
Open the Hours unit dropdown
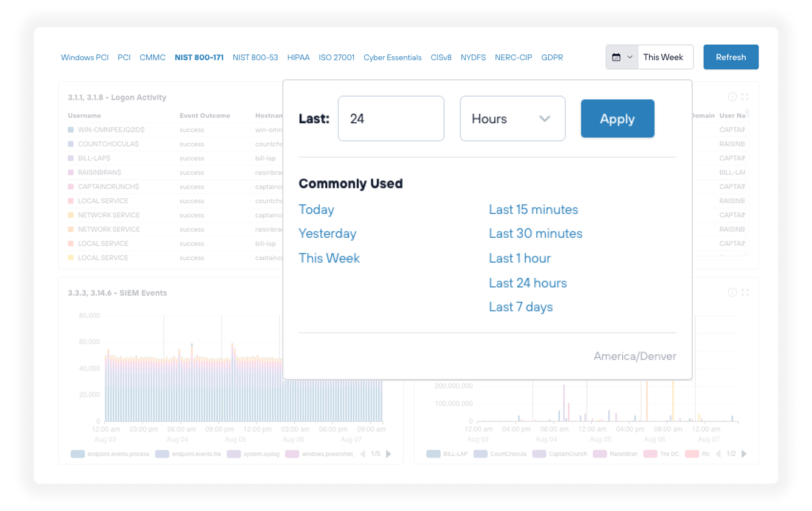512,119
